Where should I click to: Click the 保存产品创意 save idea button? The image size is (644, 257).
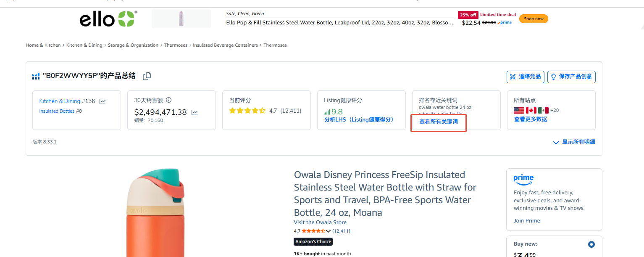pyautogui.click(x=571, y=77)
